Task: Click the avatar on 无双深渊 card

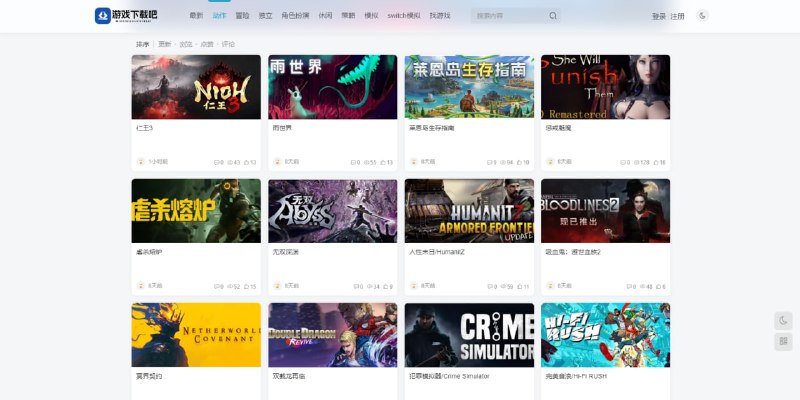Action: 277,286
